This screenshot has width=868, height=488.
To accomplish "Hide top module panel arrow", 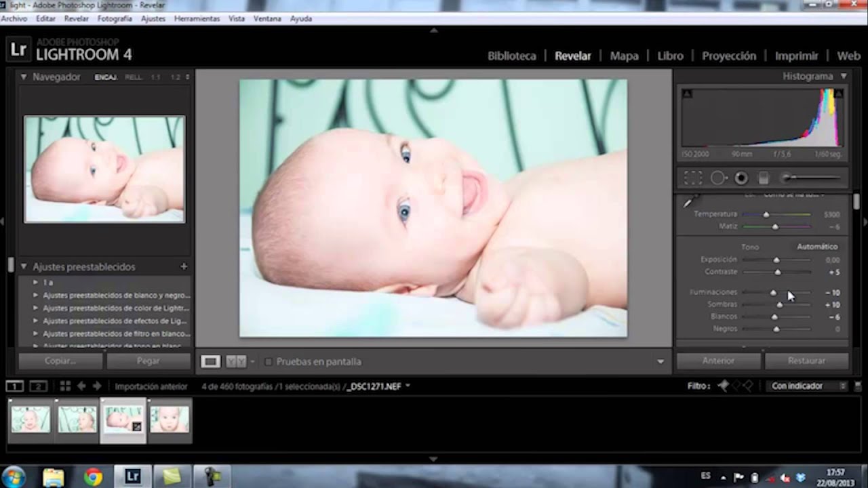I will (434, 30).
